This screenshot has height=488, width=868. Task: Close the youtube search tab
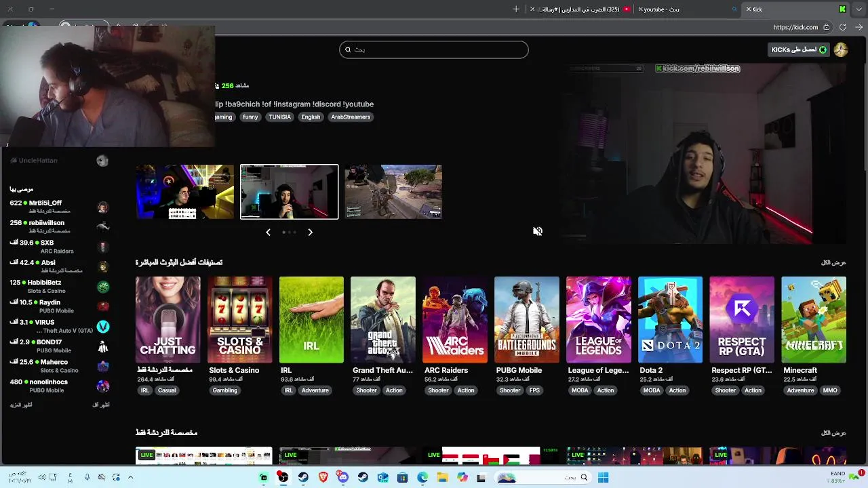tap(641, 9)
